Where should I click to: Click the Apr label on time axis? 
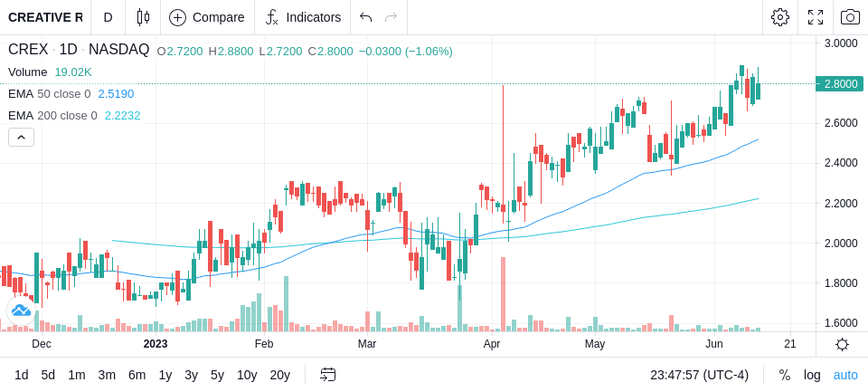click(492, 344)
